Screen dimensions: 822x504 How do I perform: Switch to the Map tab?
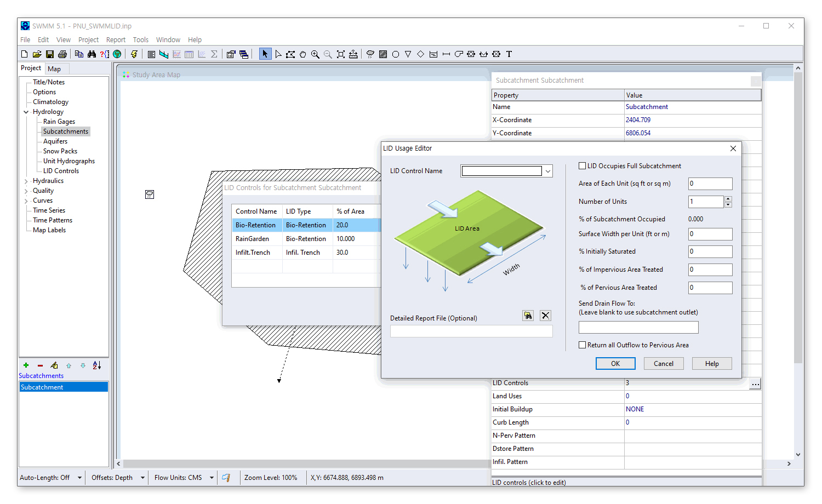[54, 69]
